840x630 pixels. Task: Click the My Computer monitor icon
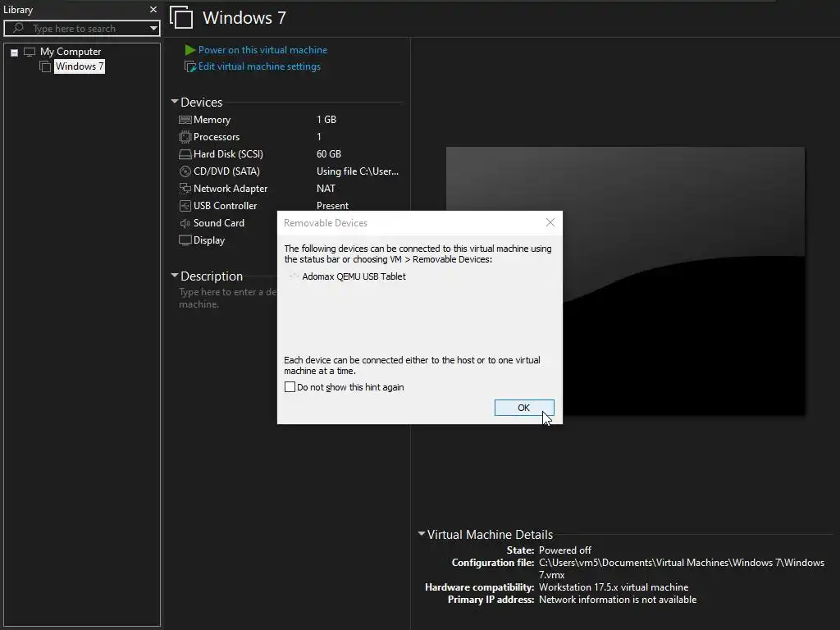pos(30,52)
